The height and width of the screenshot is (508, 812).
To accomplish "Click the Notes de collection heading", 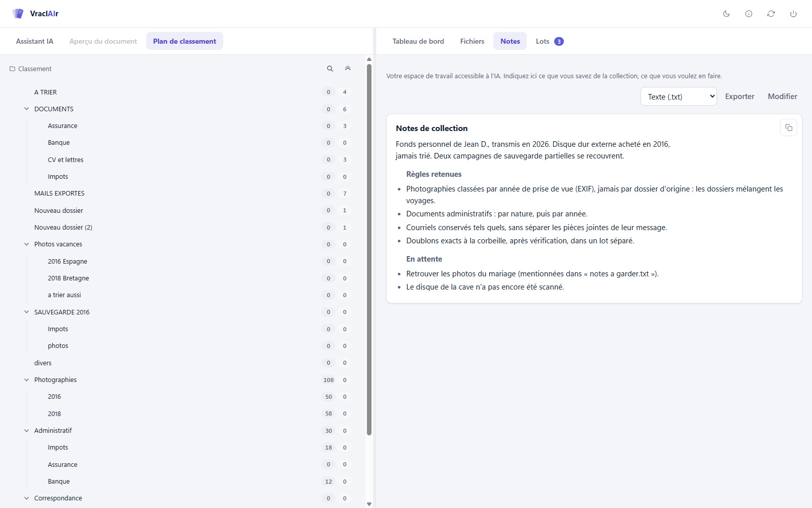I will coord(432,129).
